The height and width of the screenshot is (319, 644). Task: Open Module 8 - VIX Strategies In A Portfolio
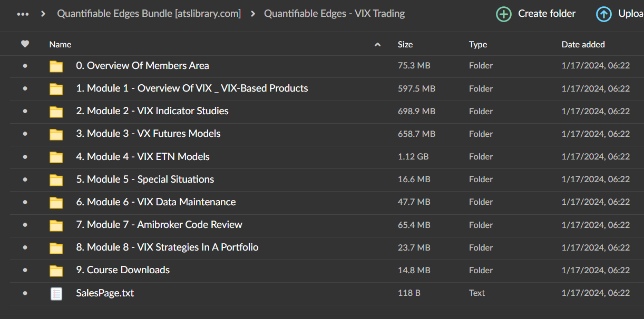click(x=167, y=247)
